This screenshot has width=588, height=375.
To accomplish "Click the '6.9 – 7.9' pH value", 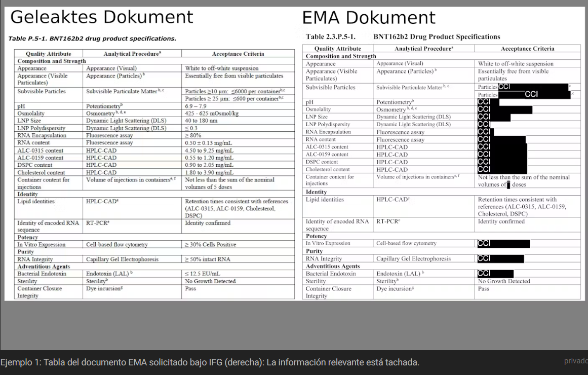I will tap(195, 106).
